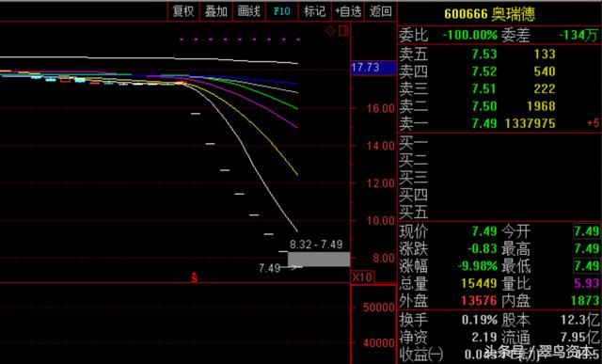Select sell-three price 7.51
602x364 pixels.
pos(484,88)
